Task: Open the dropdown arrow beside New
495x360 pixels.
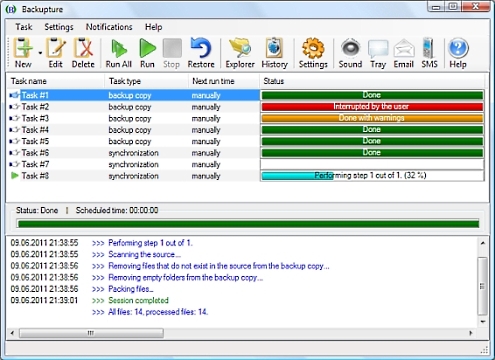Action: (x=40, y=53)
